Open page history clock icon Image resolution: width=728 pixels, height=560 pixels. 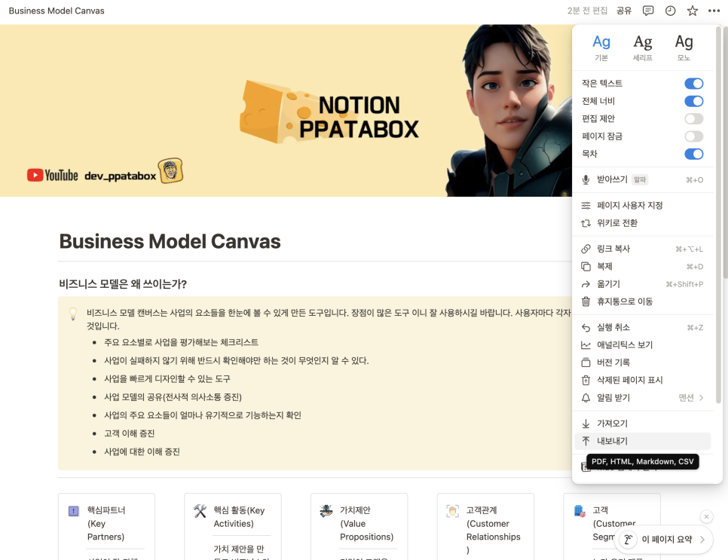coord(670,11)
